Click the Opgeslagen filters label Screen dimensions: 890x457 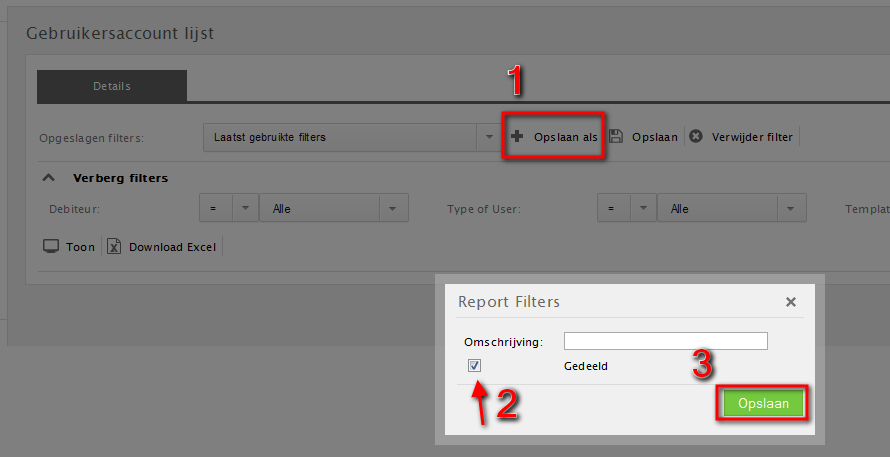click(91, 138)
